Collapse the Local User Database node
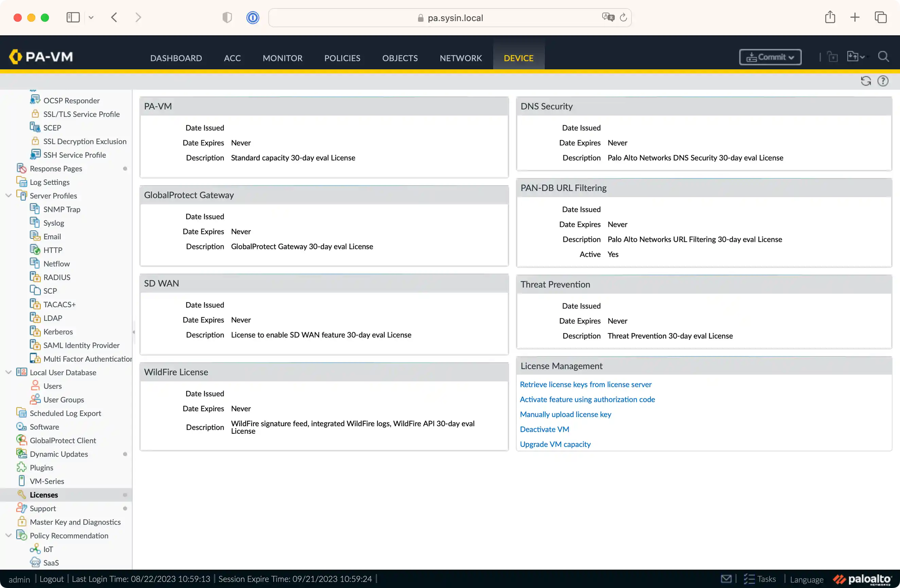Screen dimensions: 900x588 (x=8, y=372)
